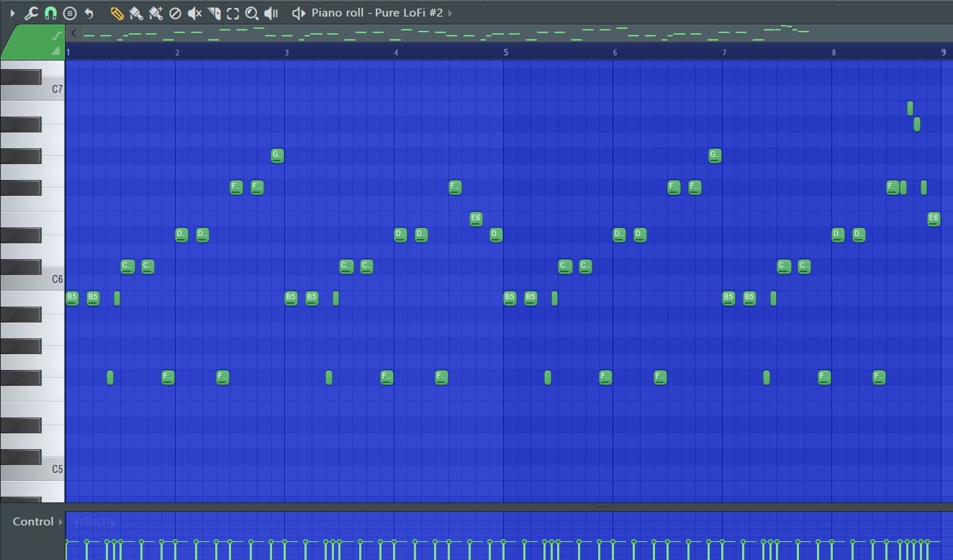This screenshot has height=560, width=953.
Task: Choose the Select marquee tool
Action: (x=232, y=13)
